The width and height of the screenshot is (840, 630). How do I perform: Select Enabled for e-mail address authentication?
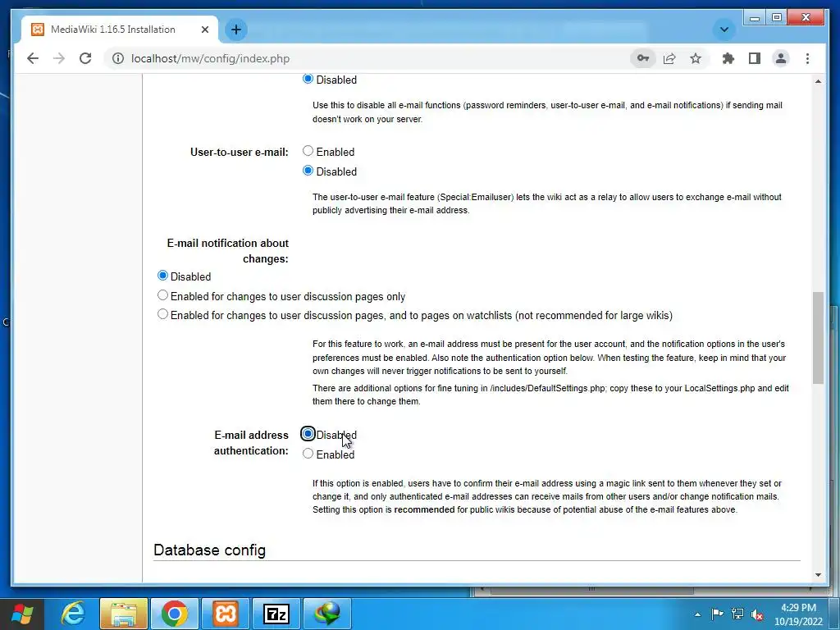308,454
